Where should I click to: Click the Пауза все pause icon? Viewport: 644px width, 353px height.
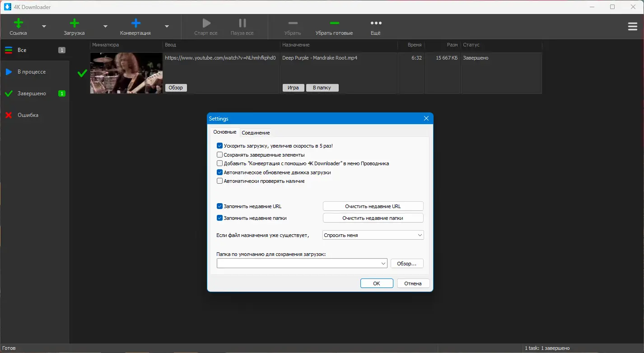click(243, 23)
